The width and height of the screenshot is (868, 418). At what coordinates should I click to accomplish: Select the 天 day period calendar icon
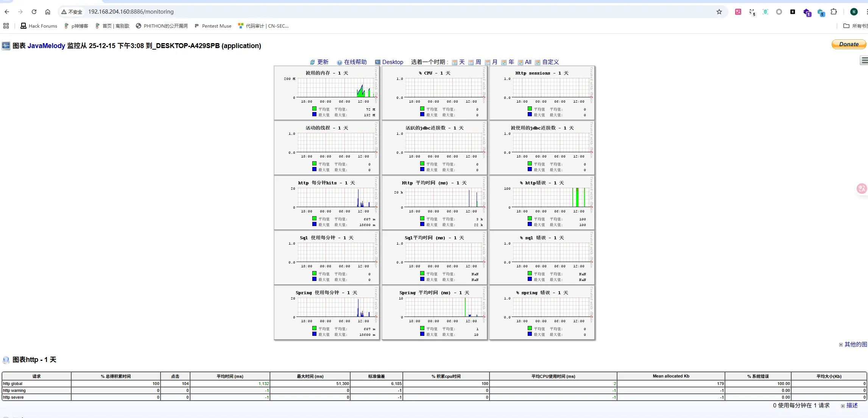click(x=455, y=62)
